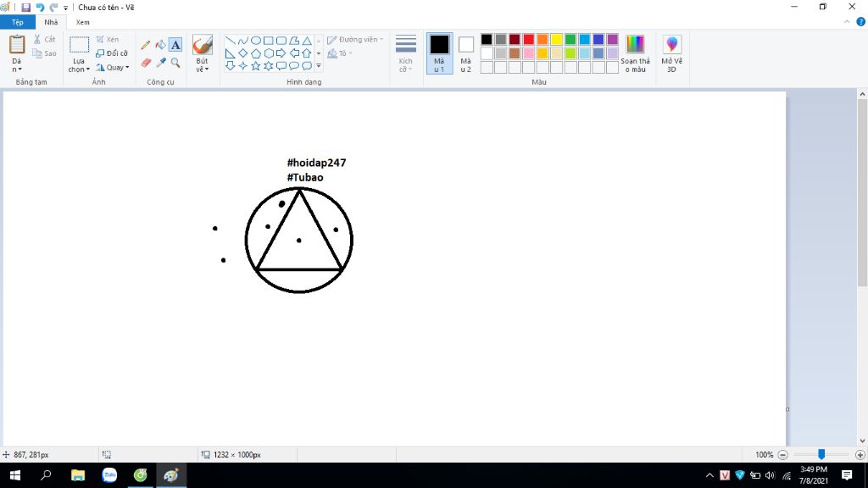The height and width of the screenshot is (488, 868).
Task: Open the Tệp file menu
Action: click(x=18, y=22)
